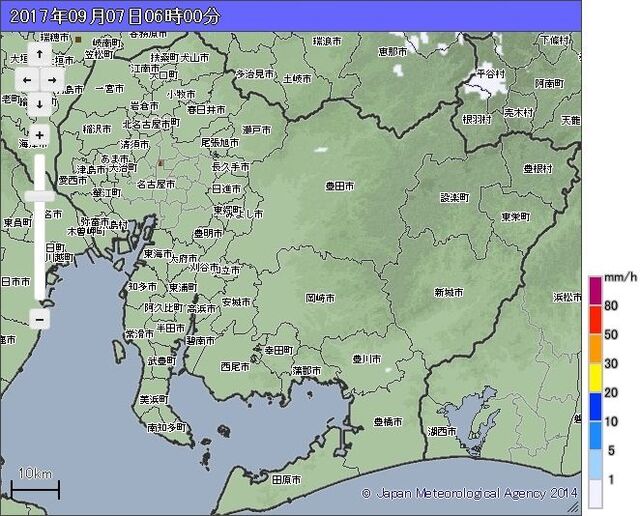Viewport: 640px width, 516px height.
Task: Click the 蒲郡市 label on the map
Action: pyautogui.click(x=307, y=371)
